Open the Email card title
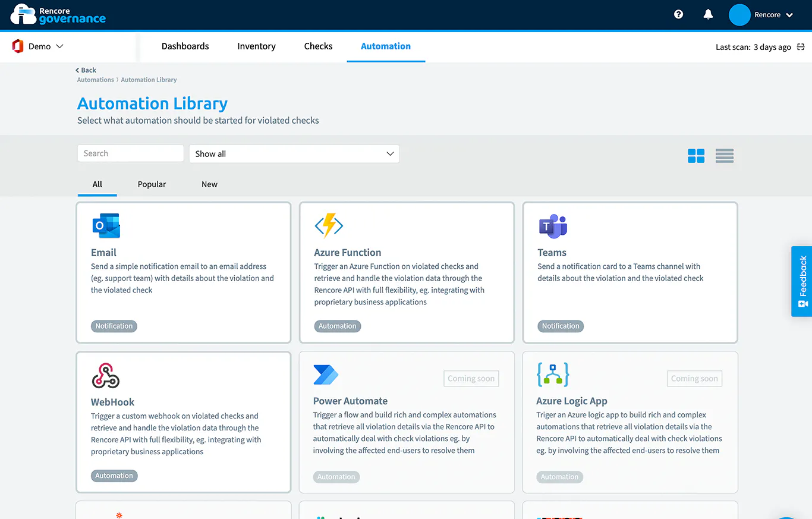This screenshot has width=812, height=519. (103, 253)
